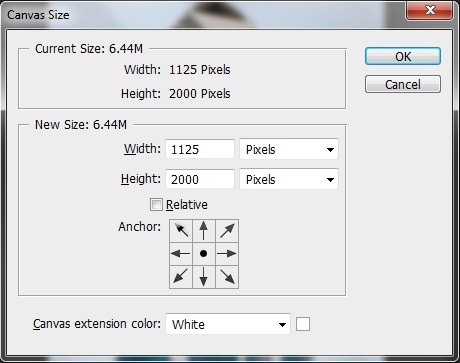Open the Width units Pixels dropdown

[289, 149]
